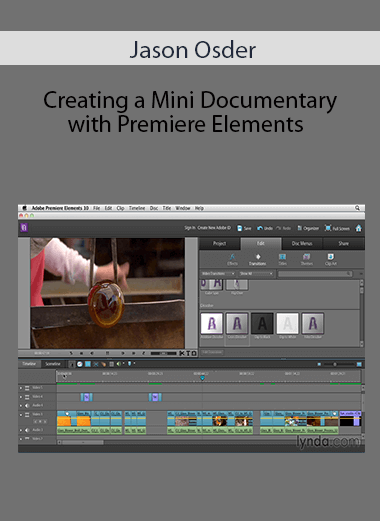Screen dimensions: 380x521
Task: Open the Window menu
Action: [x=183, y=208]
